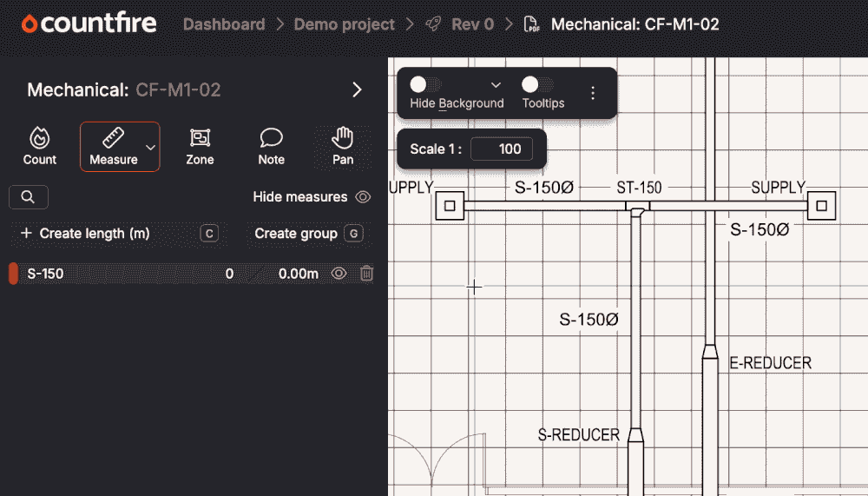The width and height of the screenshot is (868, 496).
Task: Click the C shortcut key badge
Action: [209, 234]
